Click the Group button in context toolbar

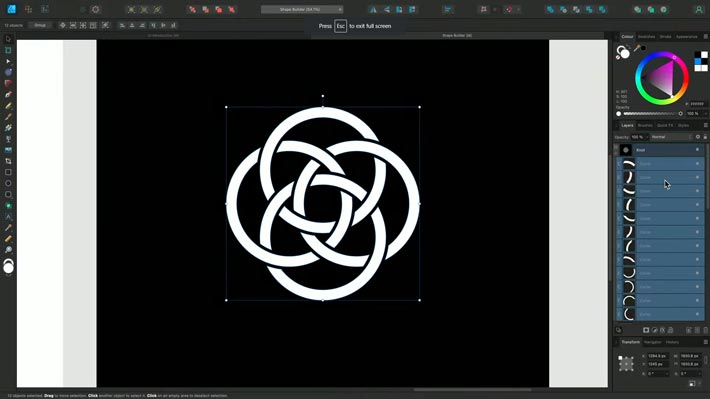(40, 25)
